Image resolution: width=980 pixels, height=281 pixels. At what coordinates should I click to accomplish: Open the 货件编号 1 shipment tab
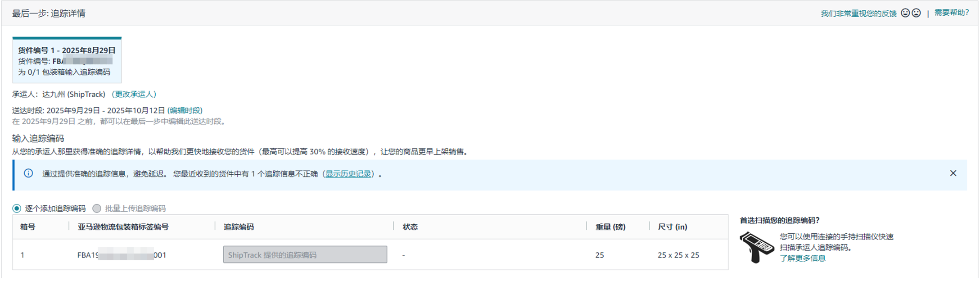[x=67, y=60]
